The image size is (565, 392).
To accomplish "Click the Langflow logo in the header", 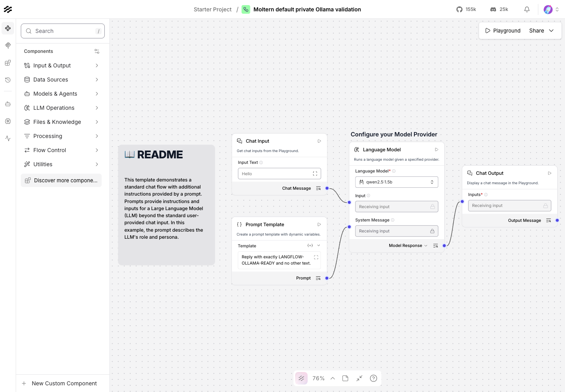I will pos(8,9).
